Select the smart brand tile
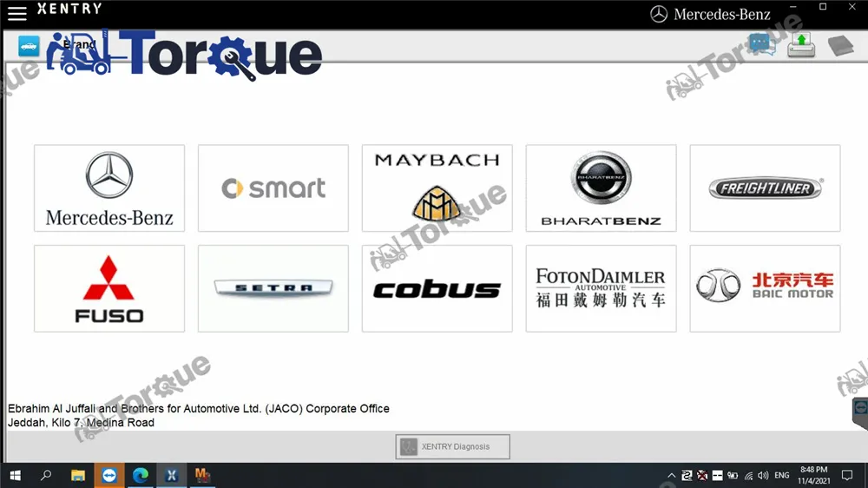Image resolution: width=868 pixels, height=488 pixels. [273, 188]
